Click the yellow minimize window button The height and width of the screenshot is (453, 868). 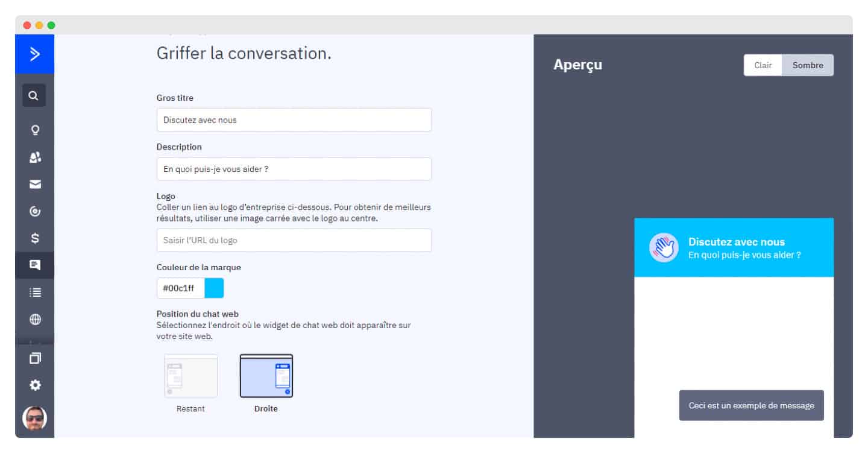tap(39, 25)
